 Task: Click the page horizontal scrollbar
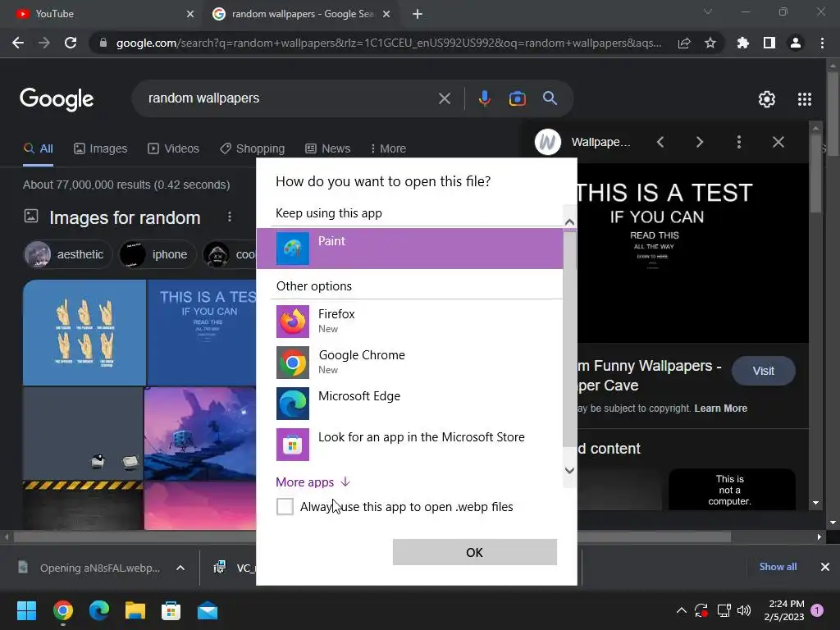click(372, 536)
